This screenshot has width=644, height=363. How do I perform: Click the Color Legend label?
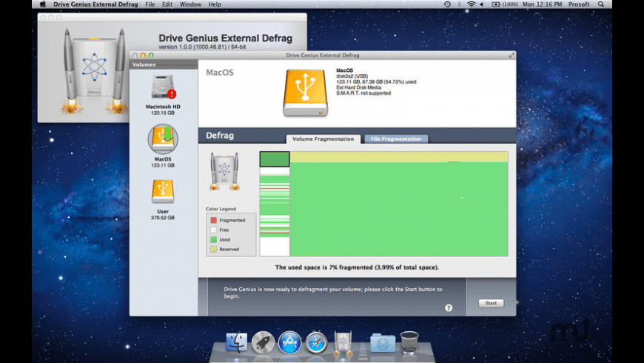tap(221, 209)
